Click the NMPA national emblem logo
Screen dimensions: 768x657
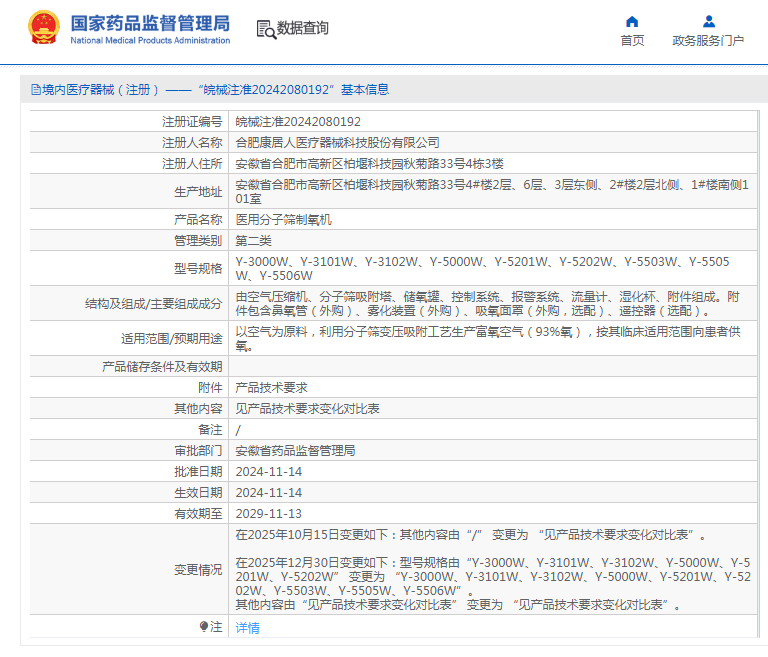click(44, 27)
